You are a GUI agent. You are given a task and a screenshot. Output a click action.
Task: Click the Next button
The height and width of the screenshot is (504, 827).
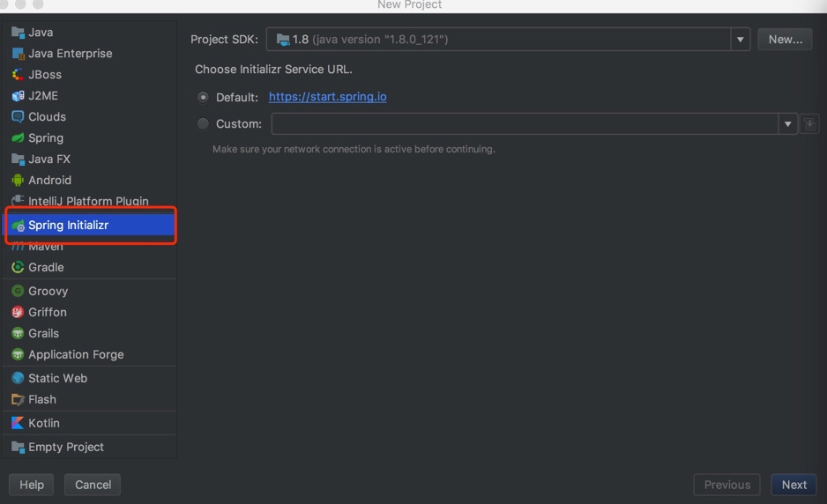[x=793, y=485]
